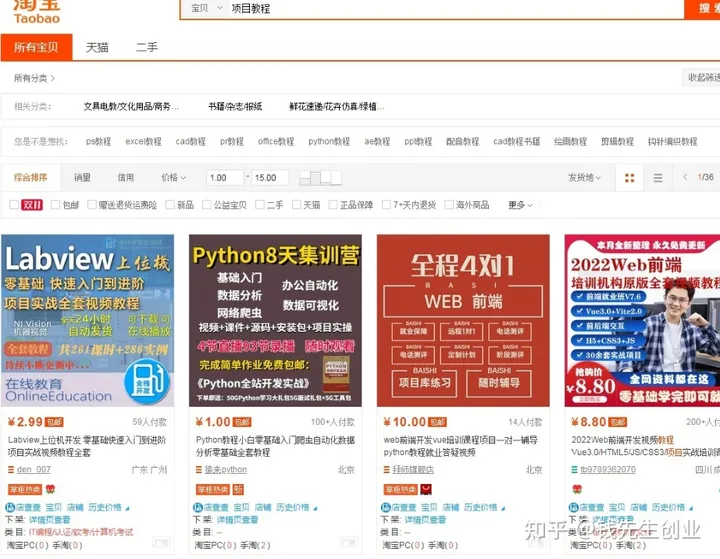Expand 所有分类 breadcrumb chevron
The image size is (720, 559).
point(53,79)
